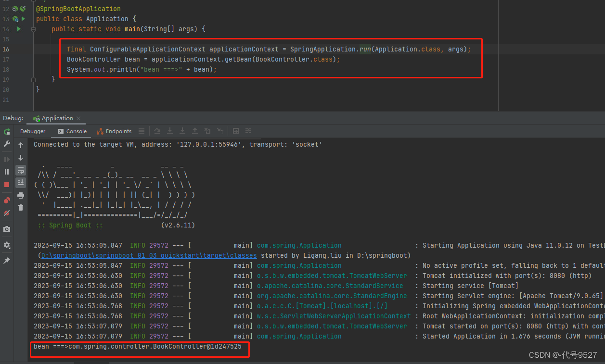The height and width of the screenshot is (364, 605).
Task: Toggle soft-wrap in the console
Action: (21, 170)
